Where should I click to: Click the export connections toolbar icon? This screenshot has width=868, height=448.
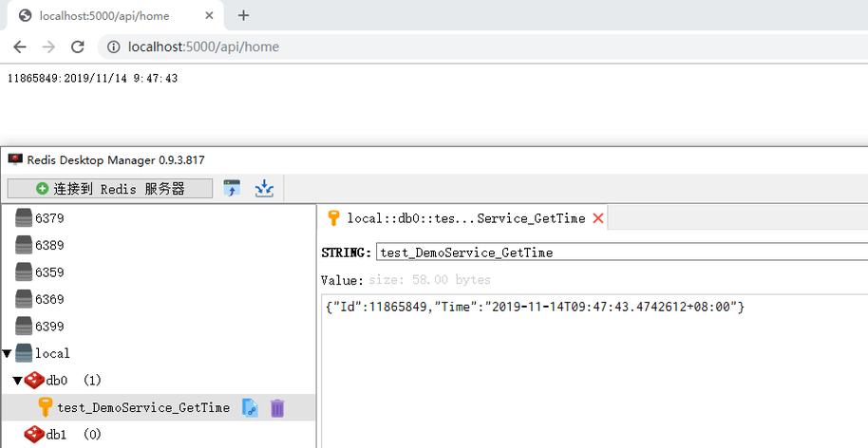pos(264,188)
